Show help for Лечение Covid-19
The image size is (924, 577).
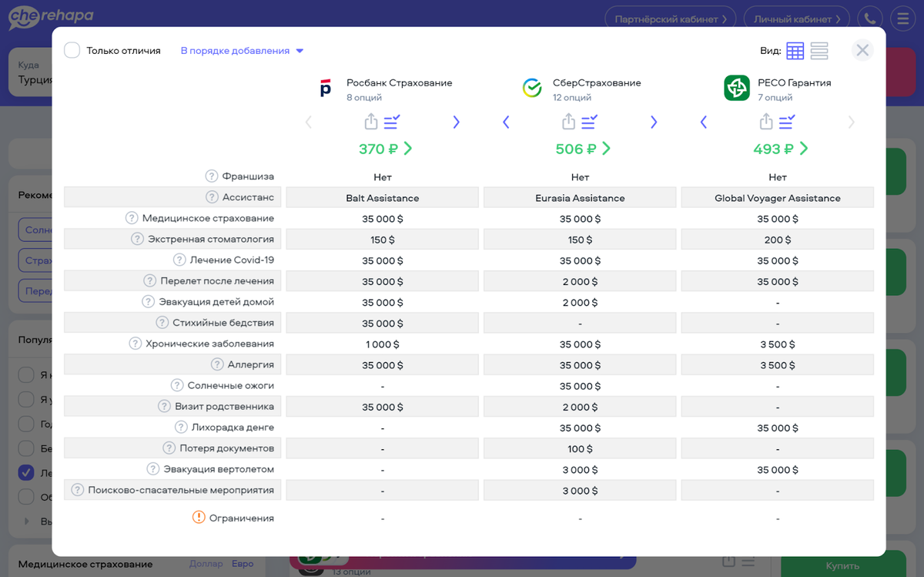tap(179, 260)
